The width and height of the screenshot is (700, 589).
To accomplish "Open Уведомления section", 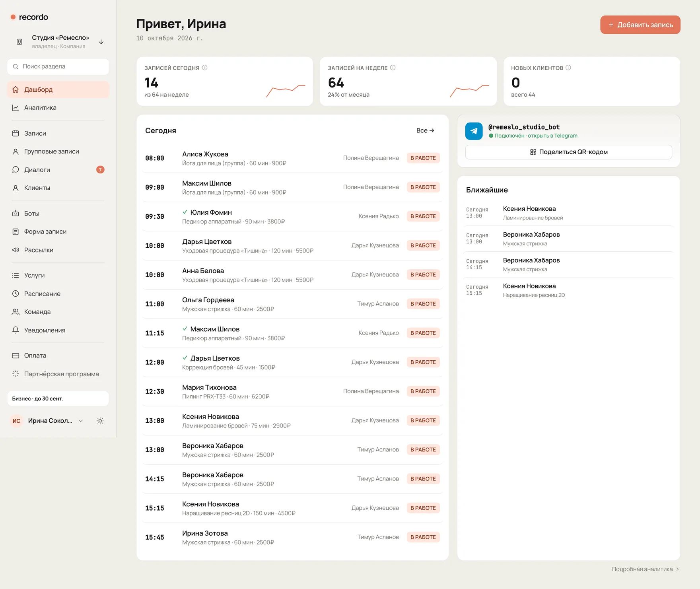I will coord(58,330).
